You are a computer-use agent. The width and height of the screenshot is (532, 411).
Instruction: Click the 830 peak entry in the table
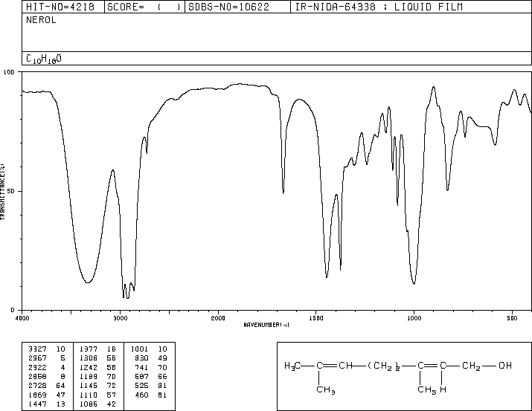coord(142,358)
